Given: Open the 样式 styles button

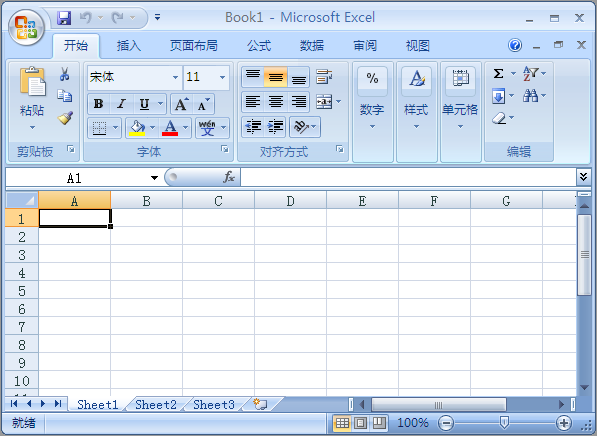Looking at the screenshot, I should tap(417, 98).
